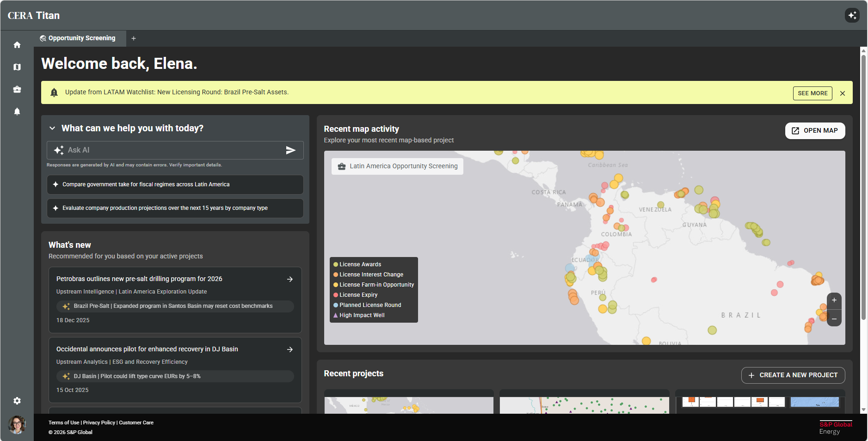This screenshot has width=868, height=441.
Task: Click the Latin America Opportunity Screening map label
Action: click(x=397, y=166)
